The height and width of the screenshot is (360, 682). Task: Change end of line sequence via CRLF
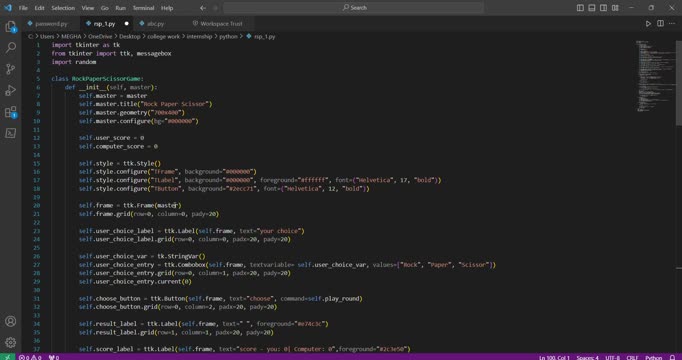[x=632, y=357]
